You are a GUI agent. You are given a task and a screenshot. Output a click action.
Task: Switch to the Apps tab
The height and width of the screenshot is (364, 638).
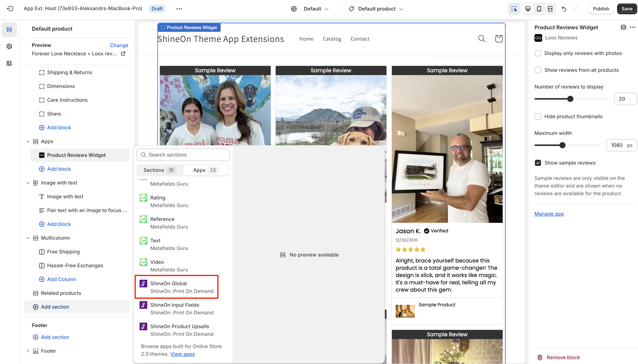click(x=206, y=170)
